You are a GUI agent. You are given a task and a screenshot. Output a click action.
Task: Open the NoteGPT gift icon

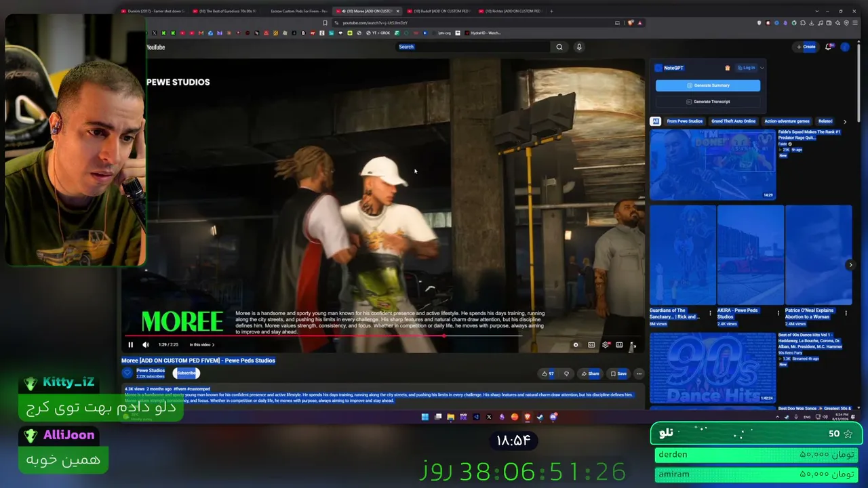point(728,68)
